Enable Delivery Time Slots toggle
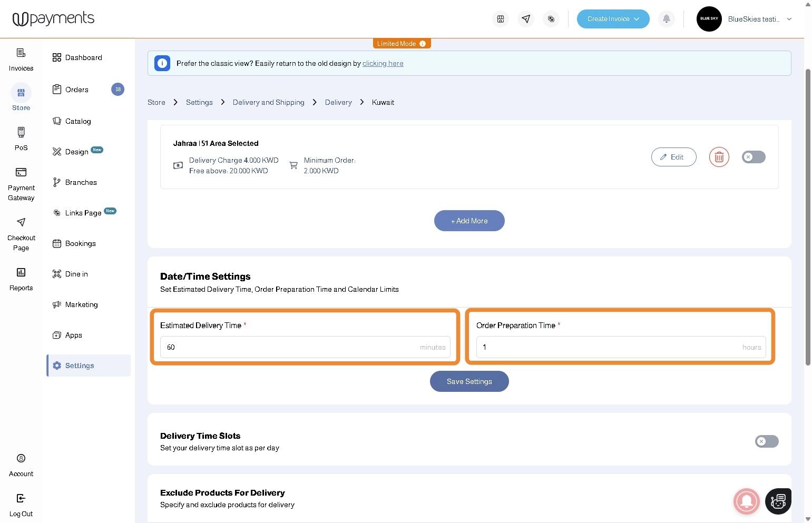 (x=767, y=441)
